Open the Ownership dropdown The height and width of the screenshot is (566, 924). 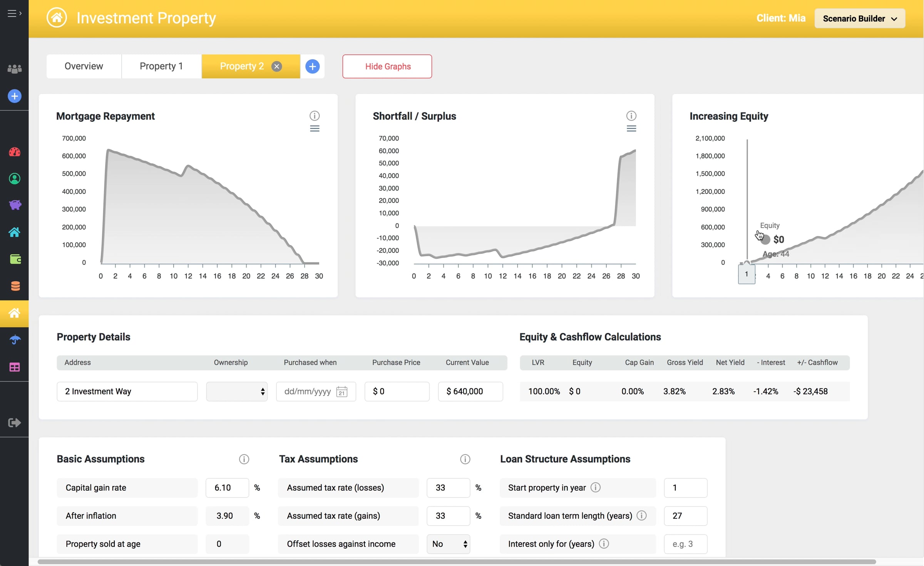click(x=237, y=391)
